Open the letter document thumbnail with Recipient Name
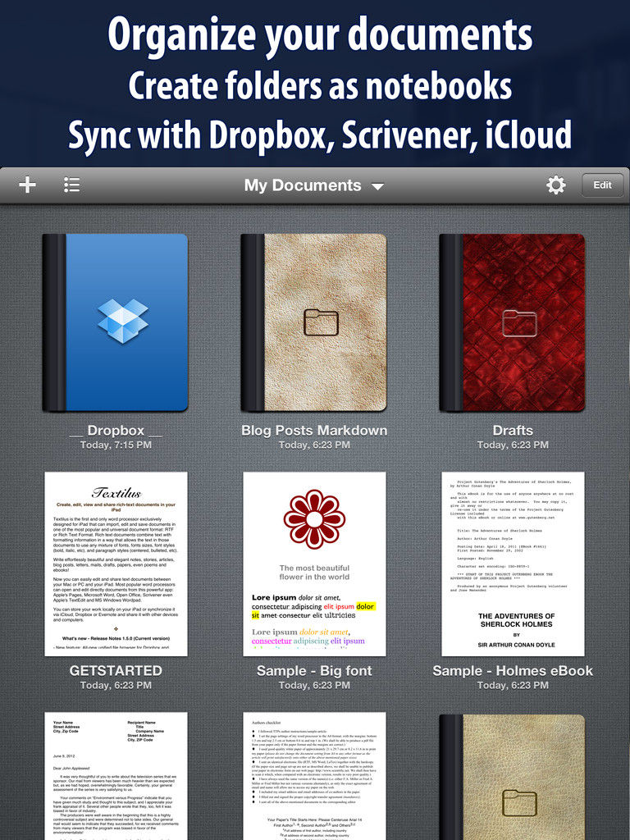 coord(116,776)
